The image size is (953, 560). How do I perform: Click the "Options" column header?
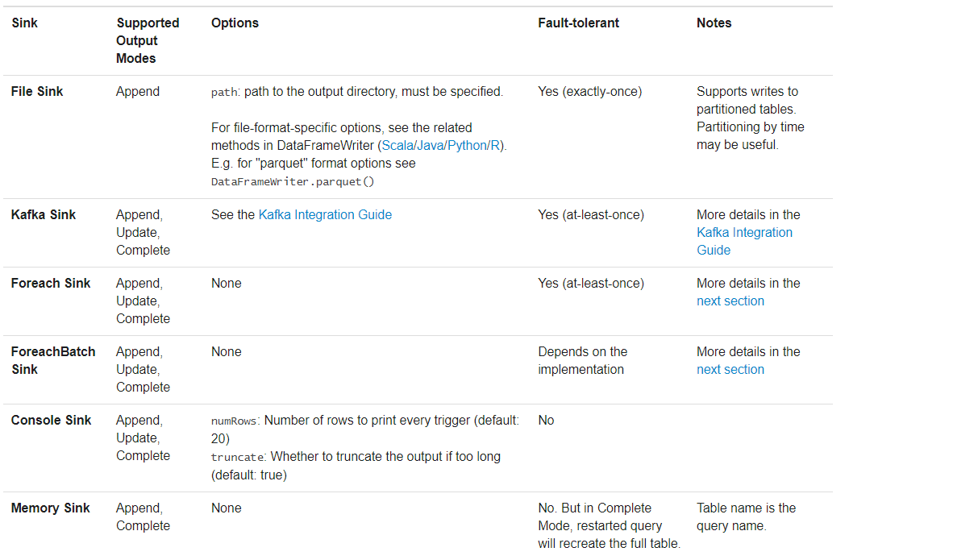[235, 23]
